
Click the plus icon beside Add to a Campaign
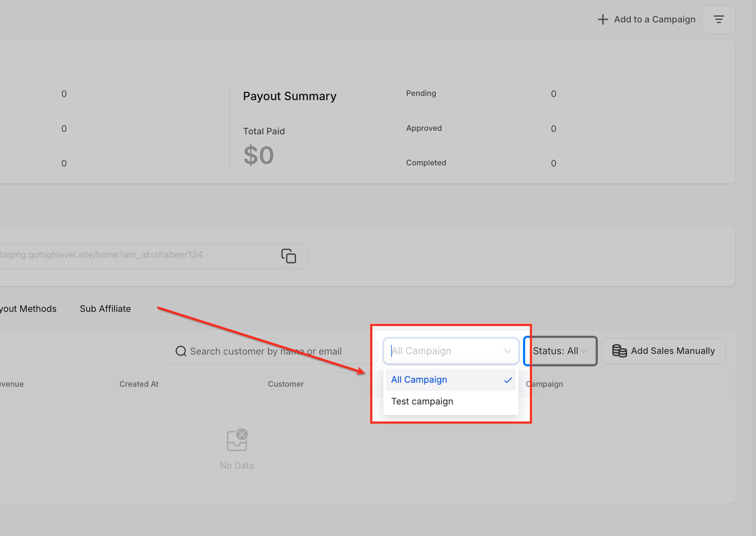602,19
